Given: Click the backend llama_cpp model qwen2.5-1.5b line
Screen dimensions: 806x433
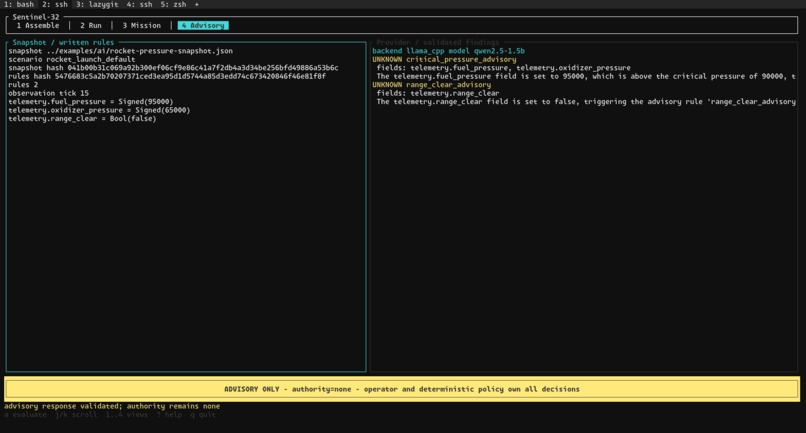Looking at the screenshot, I should (x=448, y=51).
